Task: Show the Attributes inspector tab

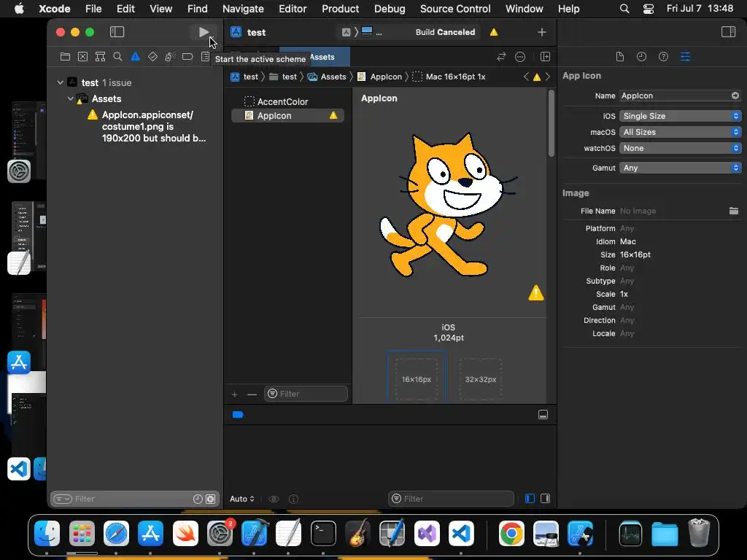Action: (x=685, y=57)
